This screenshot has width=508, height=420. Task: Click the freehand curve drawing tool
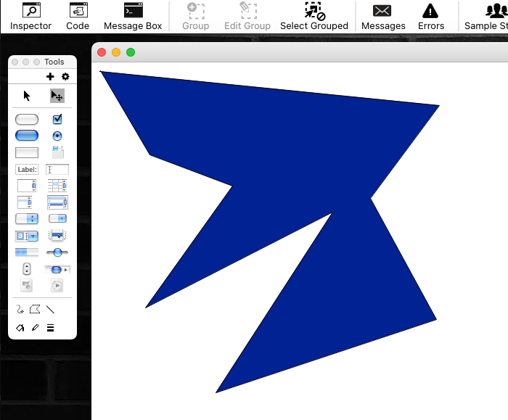tap(20, 310)
